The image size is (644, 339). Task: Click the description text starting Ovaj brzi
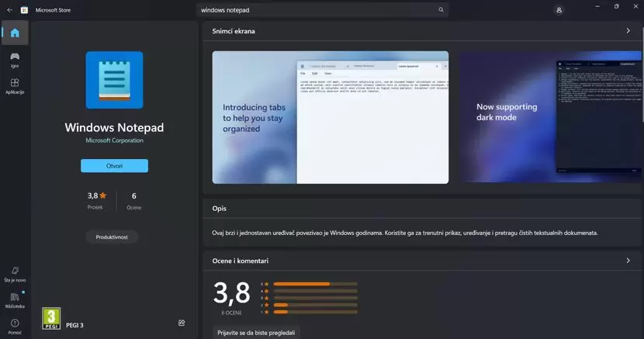[x=405, y=233]
